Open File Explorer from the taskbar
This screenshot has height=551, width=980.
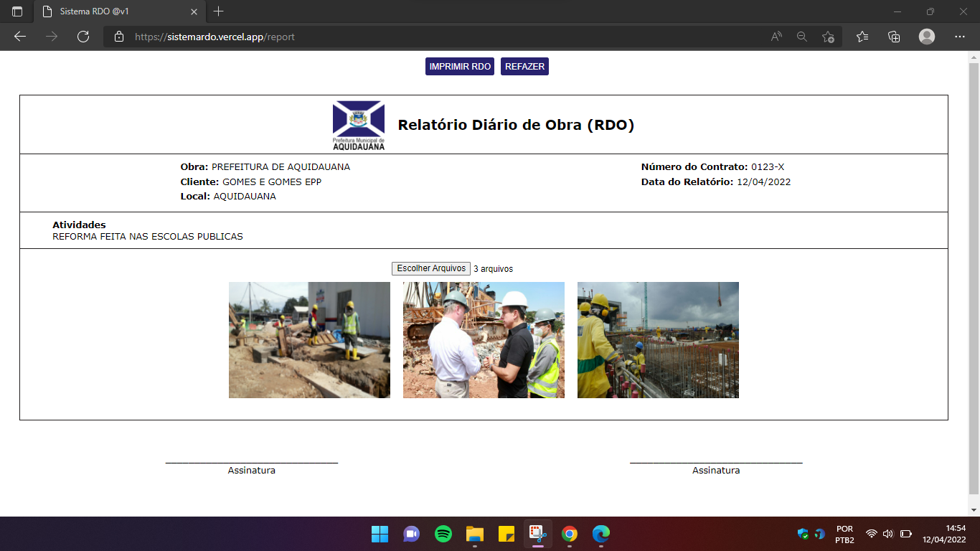click(x=473, y=534)
